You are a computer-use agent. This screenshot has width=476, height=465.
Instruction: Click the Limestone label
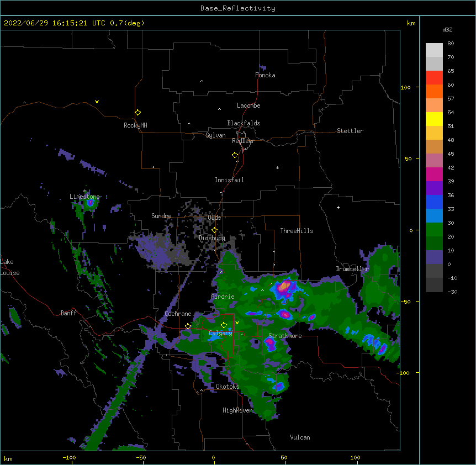[x=84, y=197]
